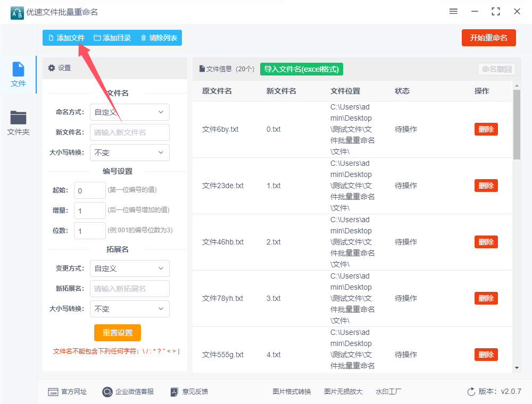Viewport: 532px width, 404px height.
Task: Select the 文件6by.txt file name
Action: pyautogui.click(x=220, y=129)
